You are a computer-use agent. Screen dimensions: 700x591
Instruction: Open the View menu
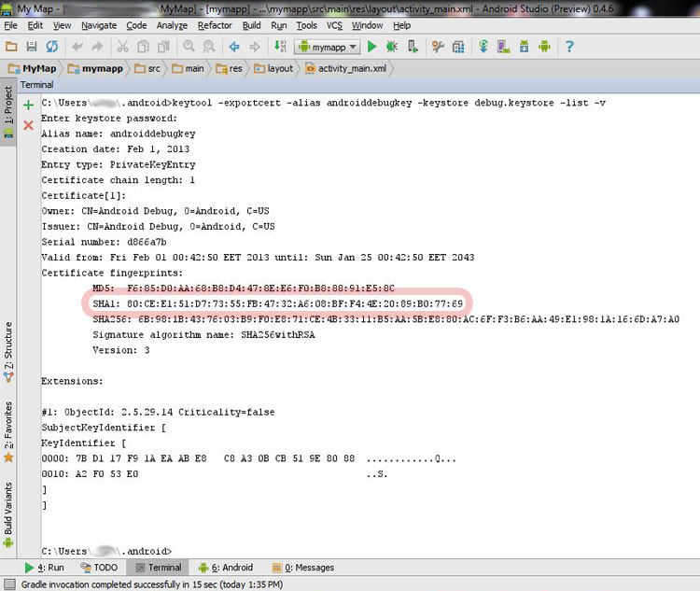click(62, 25)
